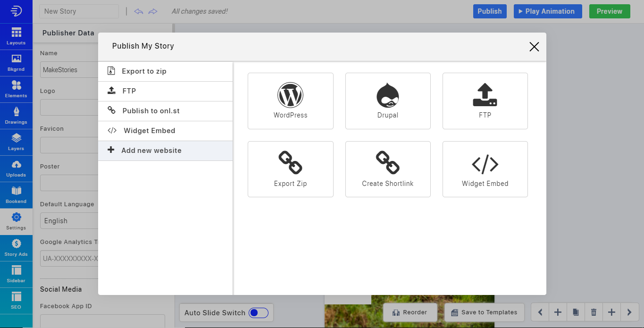Pick the Widget Embed code tile

coord(485,169)
